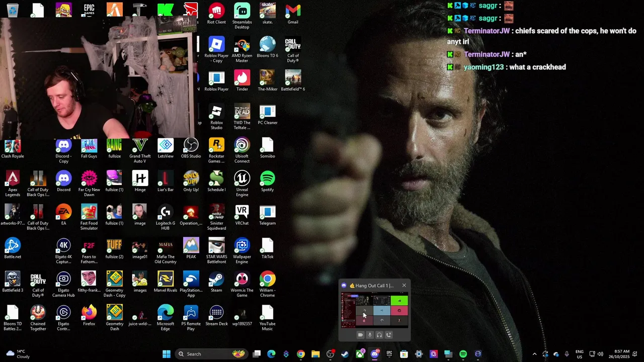Viewport: 644px width, 362px height.
Task: Select Firefox desktop icon
Action: tap(89, 315)
